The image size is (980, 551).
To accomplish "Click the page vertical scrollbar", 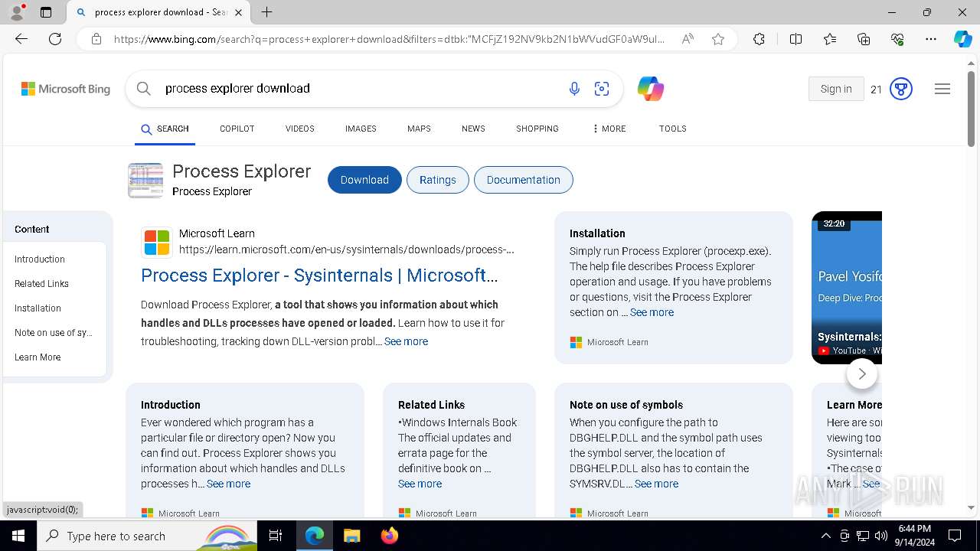I will coord(972,107).
